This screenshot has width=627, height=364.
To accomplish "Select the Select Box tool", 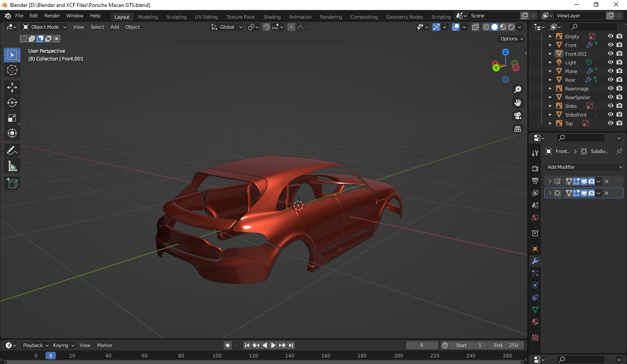I will coord(12,55).
